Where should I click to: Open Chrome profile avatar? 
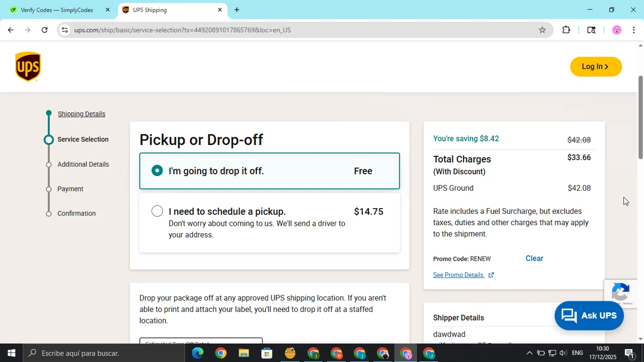[617, 30]
